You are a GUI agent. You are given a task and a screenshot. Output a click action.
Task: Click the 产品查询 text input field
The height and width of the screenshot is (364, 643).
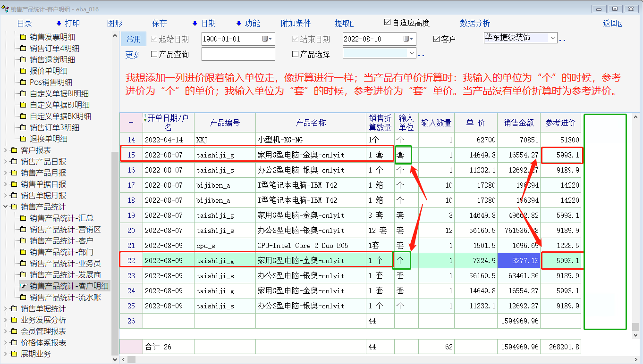(x=238, y=54)
